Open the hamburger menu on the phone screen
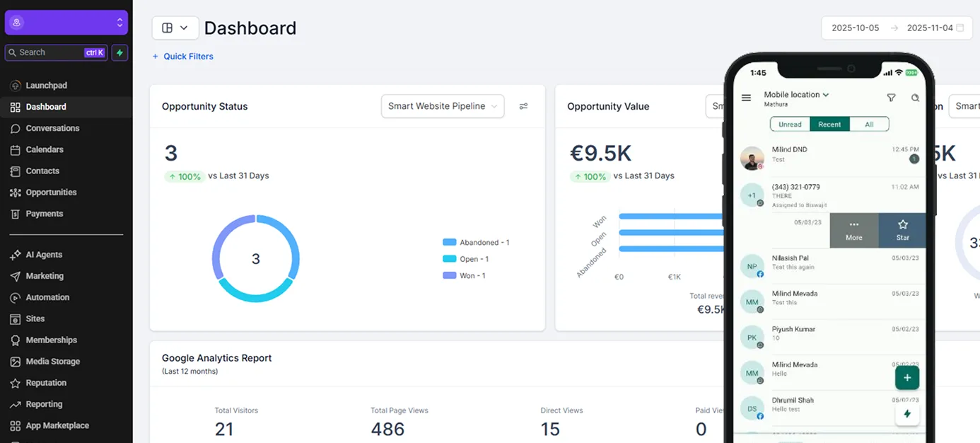This screenshot has width=980, height=443. [x=746, y=98]
